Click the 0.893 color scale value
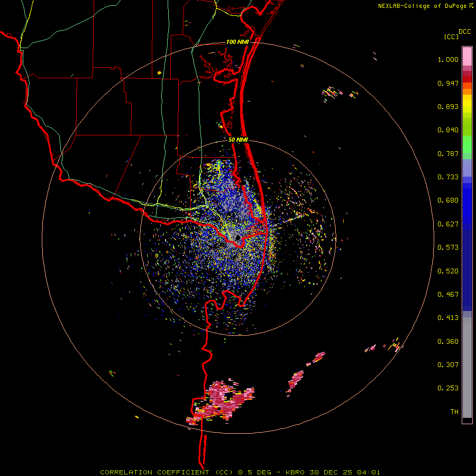476x476 pixels. 448,106
